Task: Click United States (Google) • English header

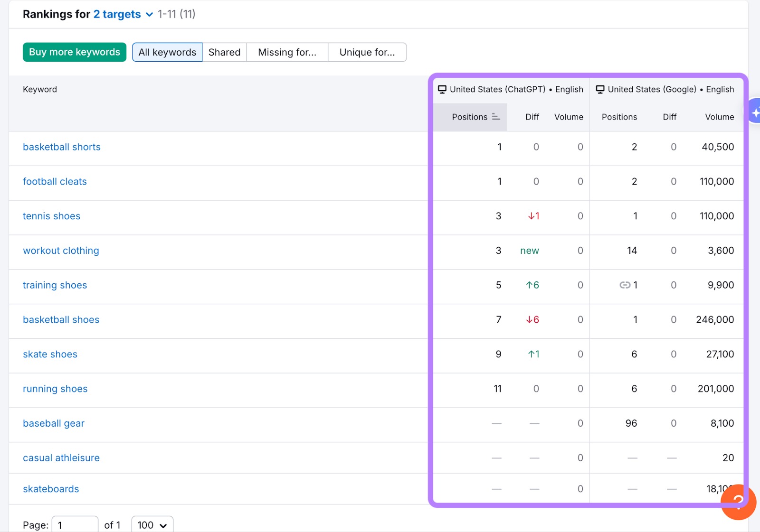Action: (x=671, y=89)
